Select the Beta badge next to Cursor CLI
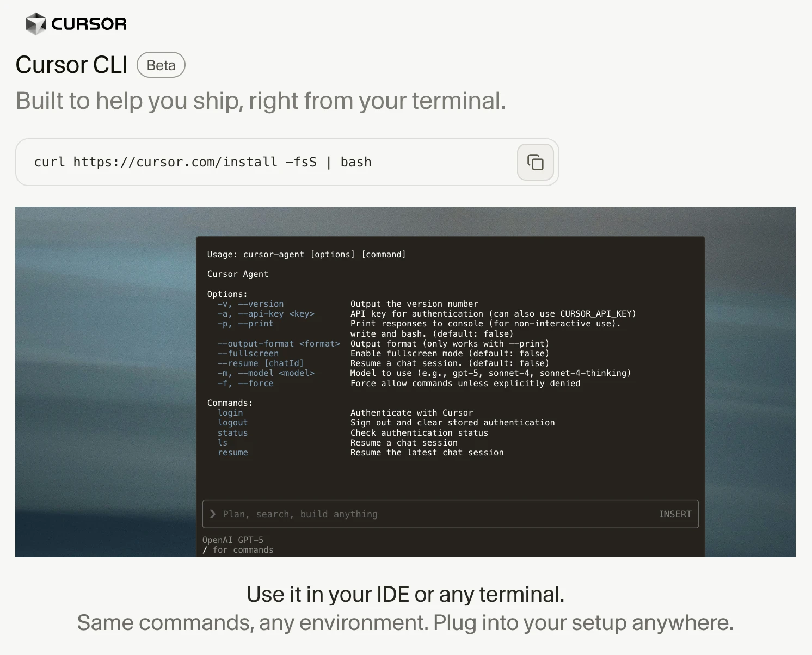 click(x=161, y=65)
